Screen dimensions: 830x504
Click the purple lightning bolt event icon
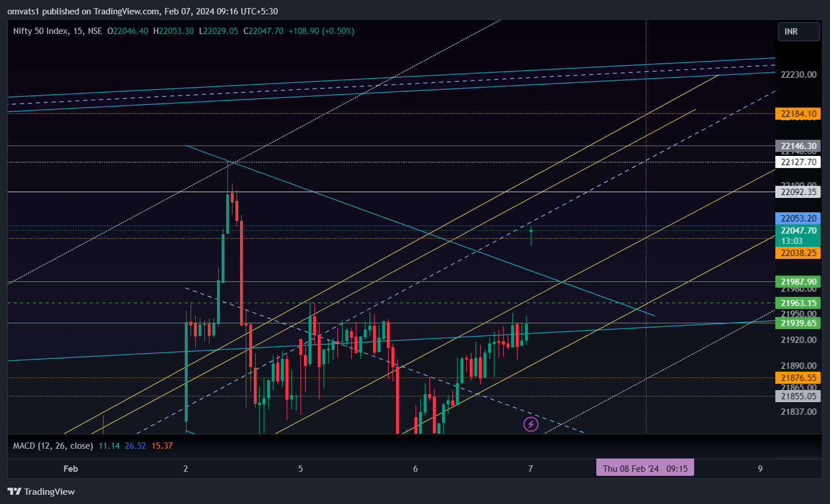click(531, 425)
